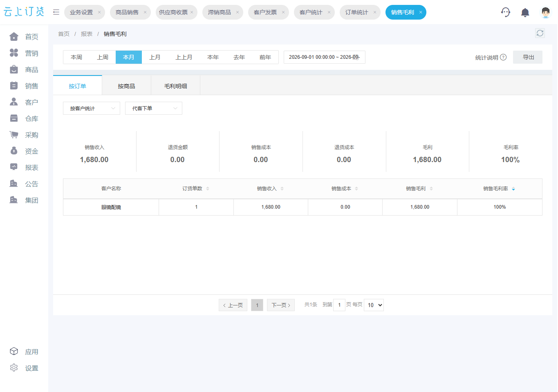Click the user avatar icon
Viewport: 558px width, 392px height.
[x=545, y=12]
